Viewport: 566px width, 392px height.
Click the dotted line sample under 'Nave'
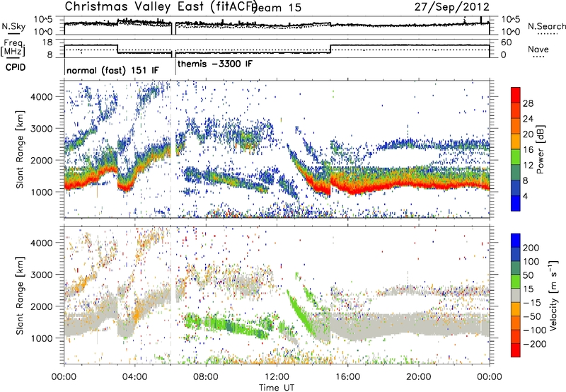[539, 57]
